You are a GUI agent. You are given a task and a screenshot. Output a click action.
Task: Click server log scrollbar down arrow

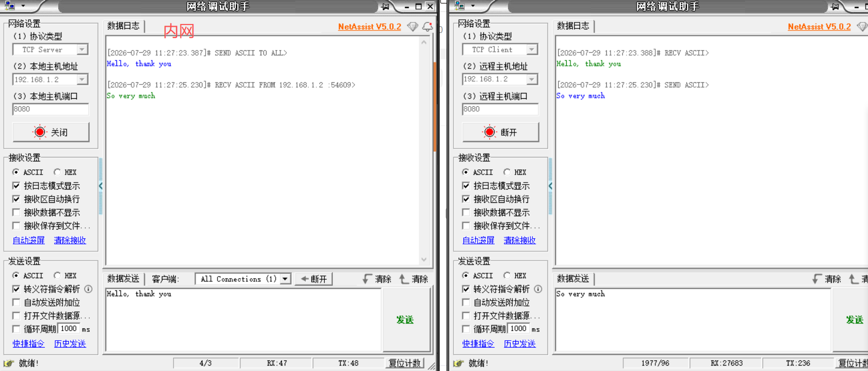[x=424, y=259]
